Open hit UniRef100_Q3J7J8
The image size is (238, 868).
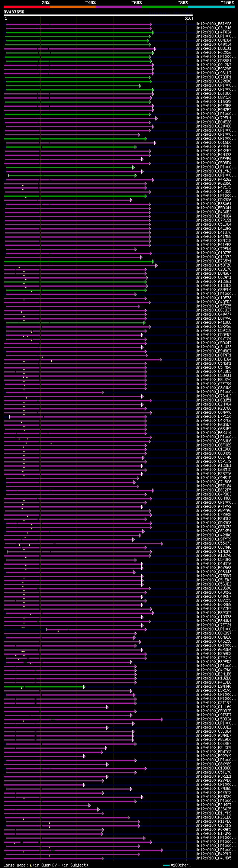coord(213,28)
